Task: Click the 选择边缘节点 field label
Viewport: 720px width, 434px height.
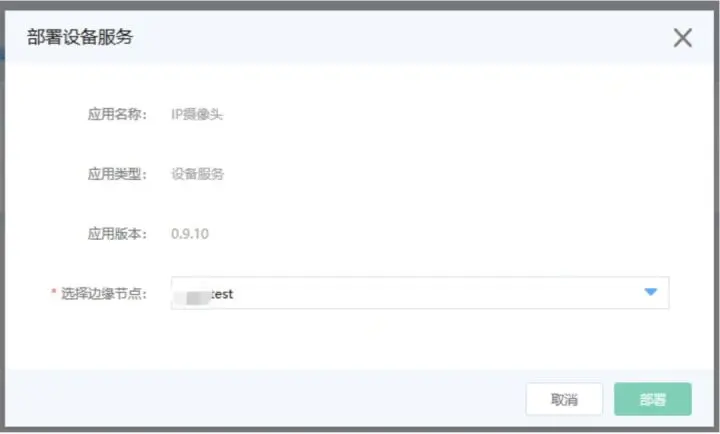Action: [103, 293]
